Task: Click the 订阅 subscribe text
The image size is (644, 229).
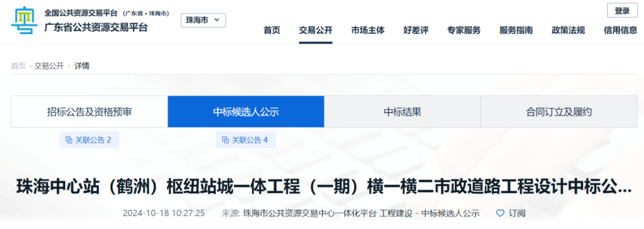Action: tap(516, 213)
